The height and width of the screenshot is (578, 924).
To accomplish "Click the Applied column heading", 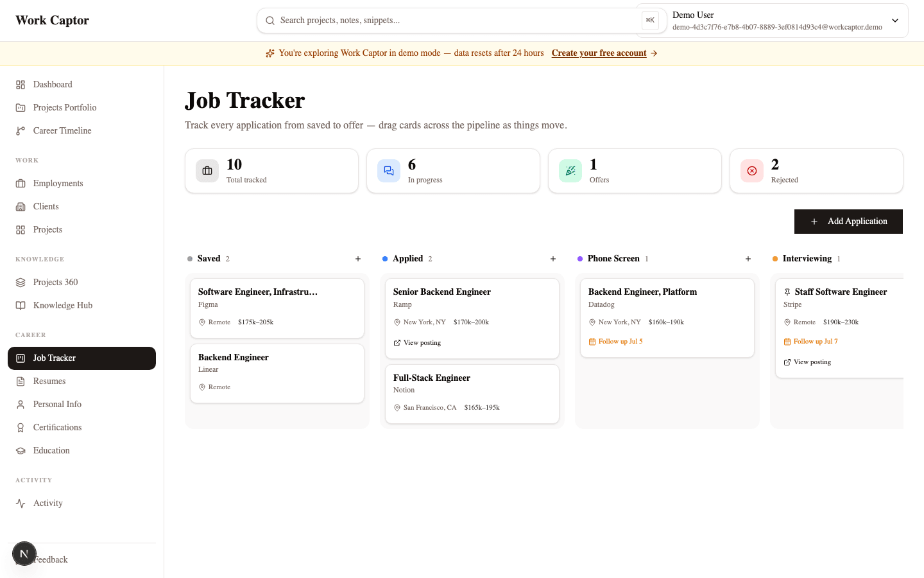I will pos(408,259).
